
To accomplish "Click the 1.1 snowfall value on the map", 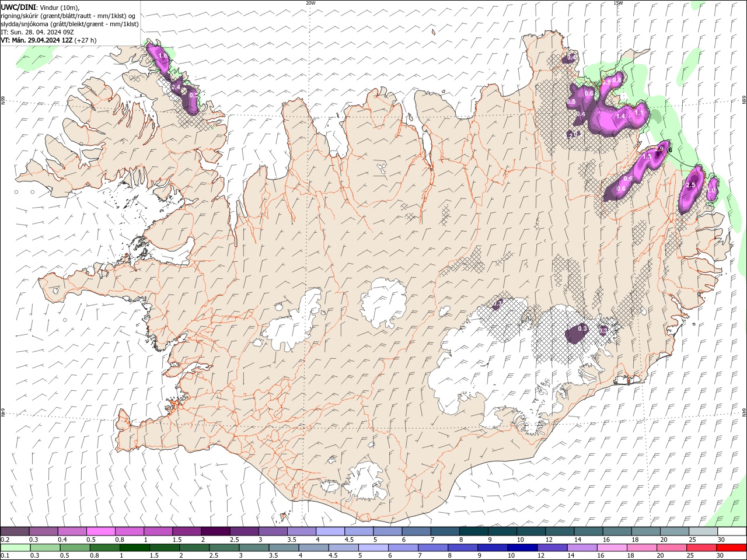I will click(x=639, y=113).
